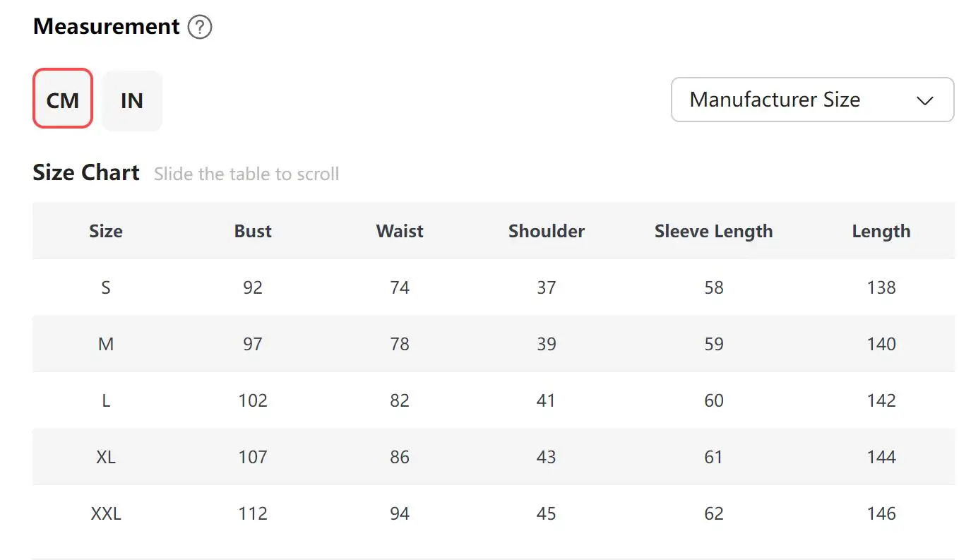Screen dimensions: 971x560
Task: Open the Manufacturer Size dropdown
Action: (x=811, y=100)
